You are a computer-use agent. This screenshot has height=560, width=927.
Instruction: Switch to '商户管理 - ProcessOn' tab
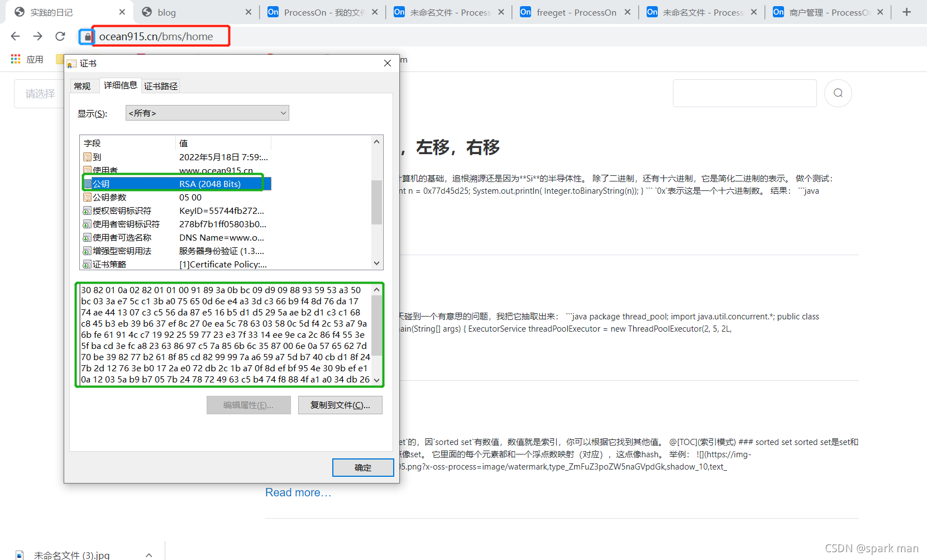pyautogui.click(x=829, y=12)
